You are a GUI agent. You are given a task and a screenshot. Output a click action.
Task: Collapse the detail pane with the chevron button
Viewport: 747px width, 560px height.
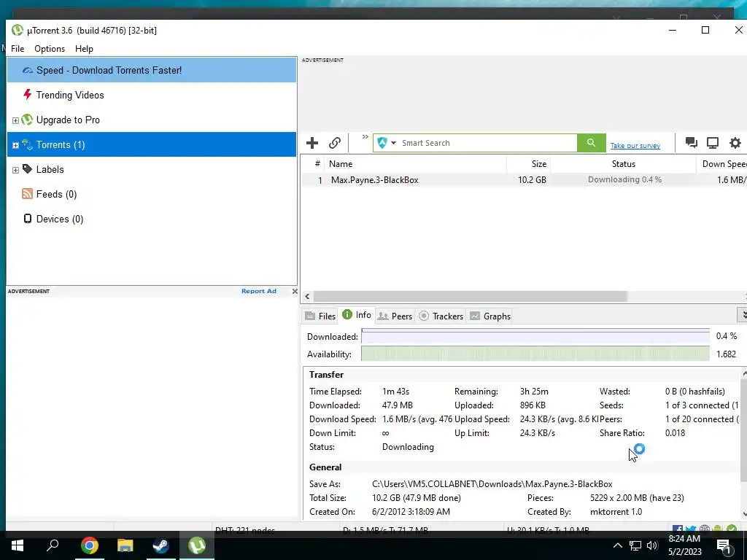coord(743,315)
